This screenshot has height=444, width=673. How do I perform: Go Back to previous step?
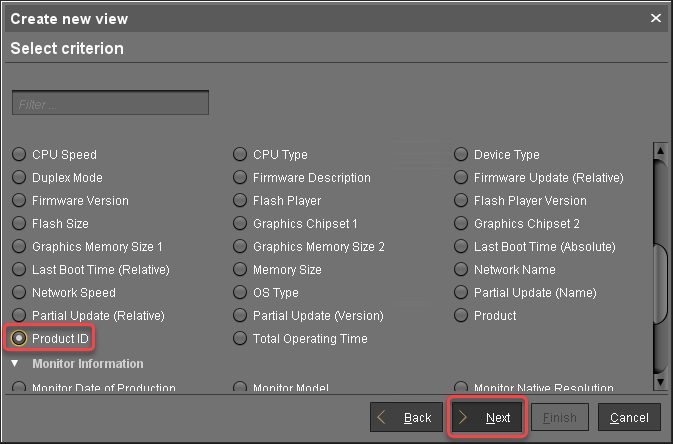pos(406,418)
